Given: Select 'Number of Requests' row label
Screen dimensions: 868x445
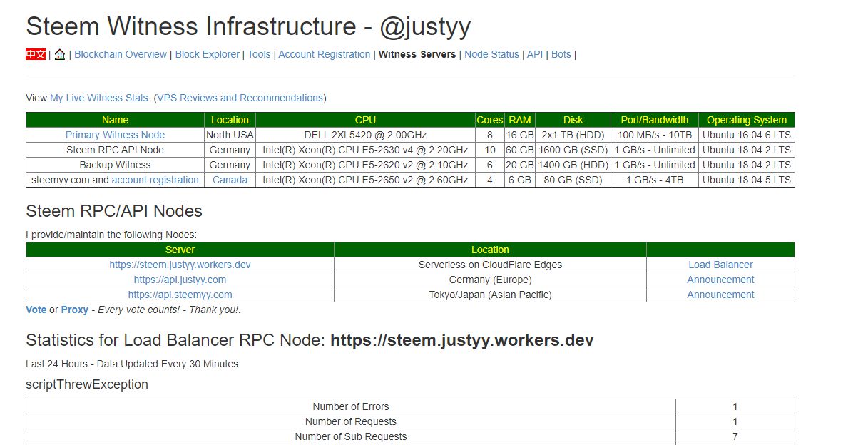Looking at the screenshot, I should pyautogui.click(x=351, y=421).
